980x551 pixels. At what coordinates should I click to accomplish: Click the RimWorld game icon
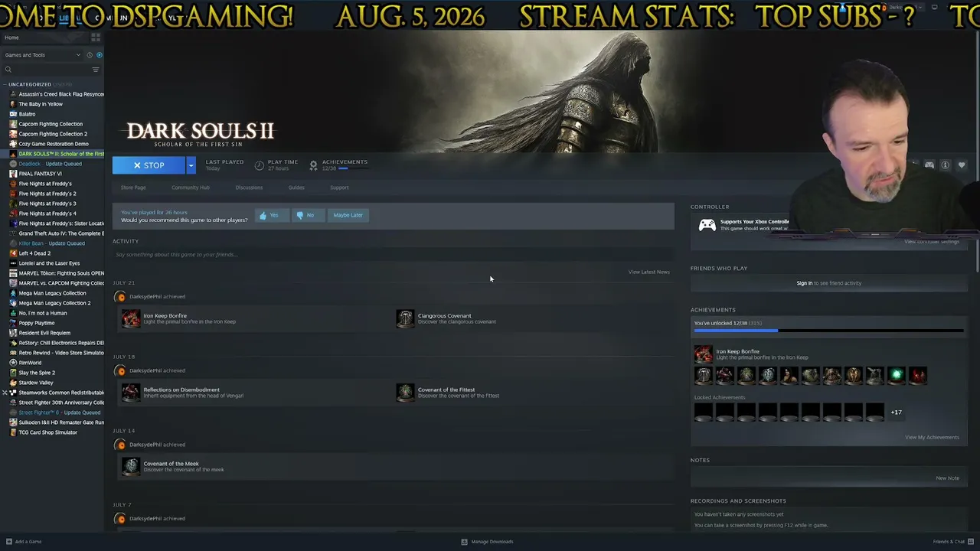pyautogui.click(x=13, y=363)
